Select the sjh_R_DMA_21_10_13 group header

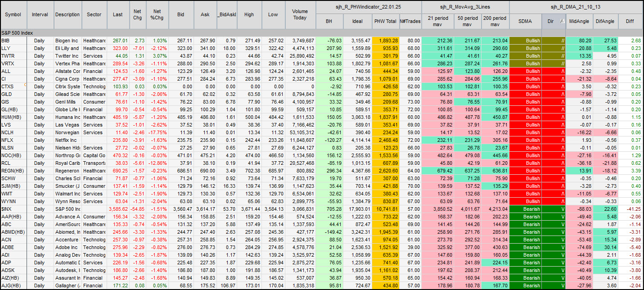click(576, 7)
